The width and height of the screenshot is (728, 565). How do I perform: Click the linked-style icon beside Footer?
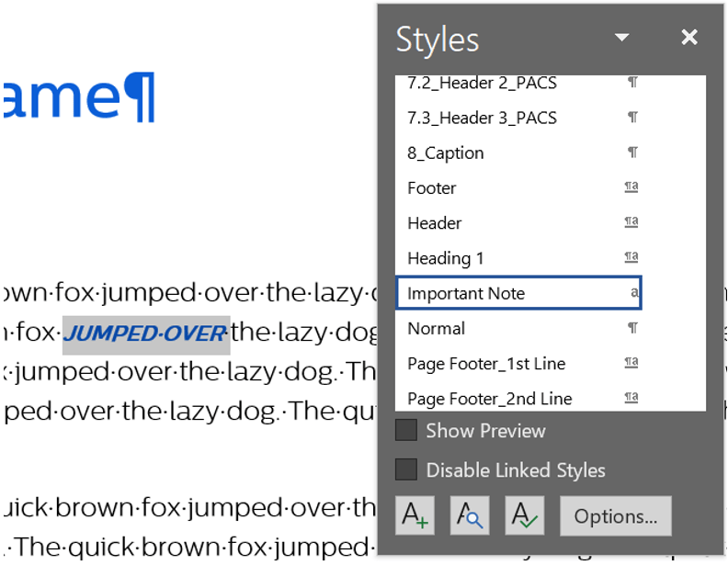(x=631, y=187)
